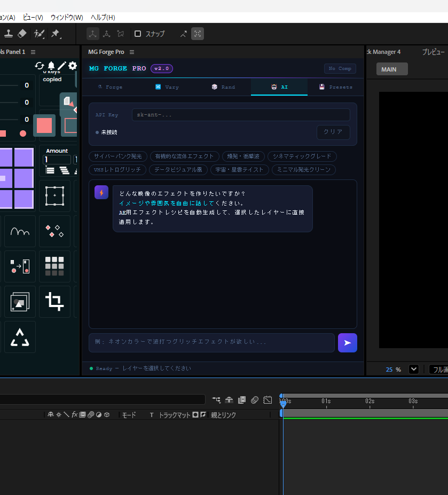The image size is (448, 495).
Task: Select the シネマティックグレード preset chip
Action: pyautogui.click(x=302, y=156)
